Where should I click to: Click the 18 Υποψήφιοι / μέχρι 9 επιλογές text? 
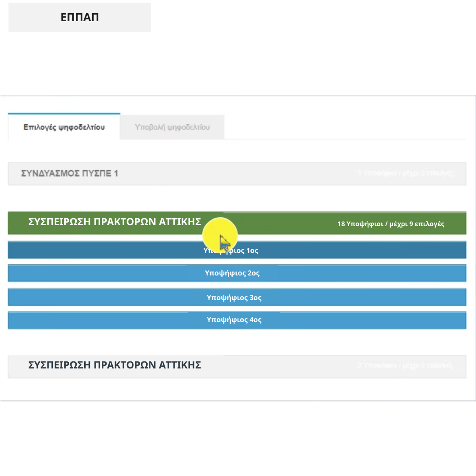390,224
